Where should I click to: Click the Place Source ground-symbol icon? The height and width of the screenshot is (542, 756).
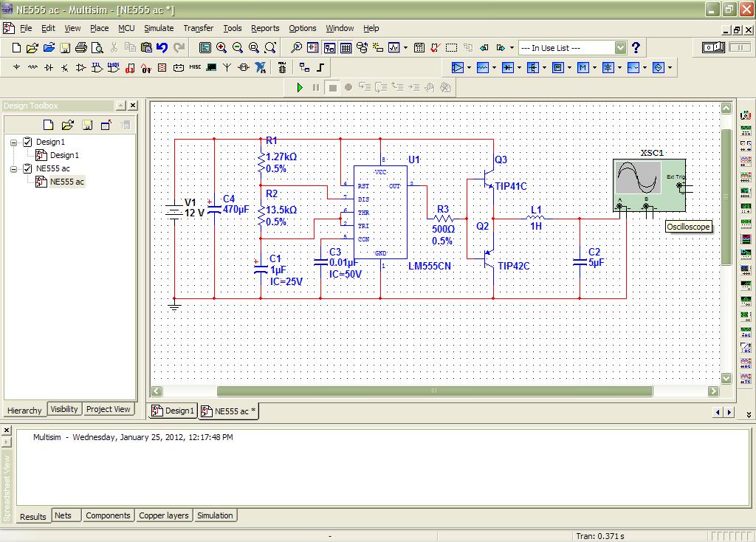click(x=17, y=67)
